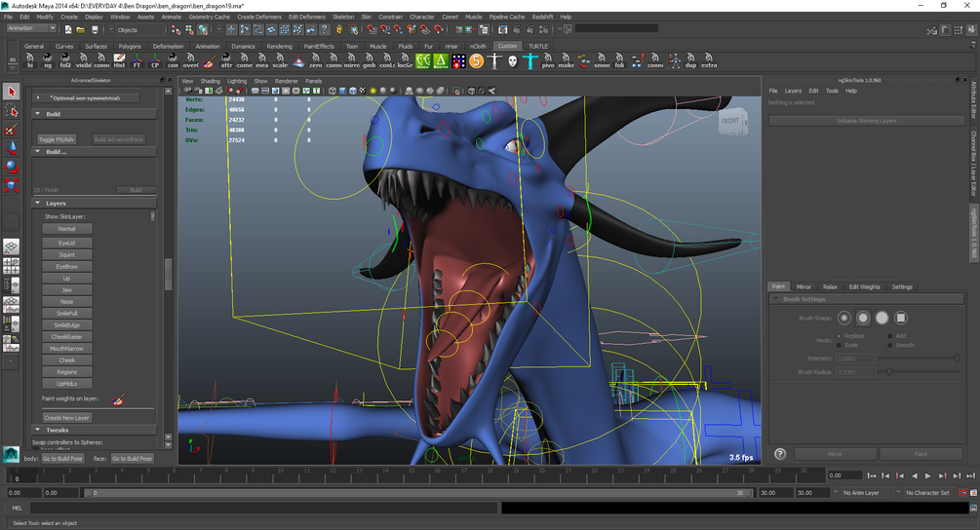Open the Skeleton menu

343,17
